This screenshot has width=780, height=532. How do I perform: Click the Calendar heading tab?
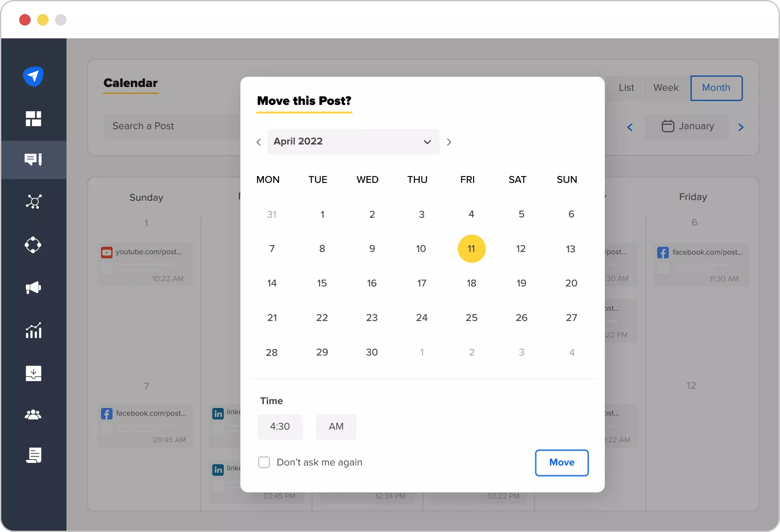coord(130,83)
